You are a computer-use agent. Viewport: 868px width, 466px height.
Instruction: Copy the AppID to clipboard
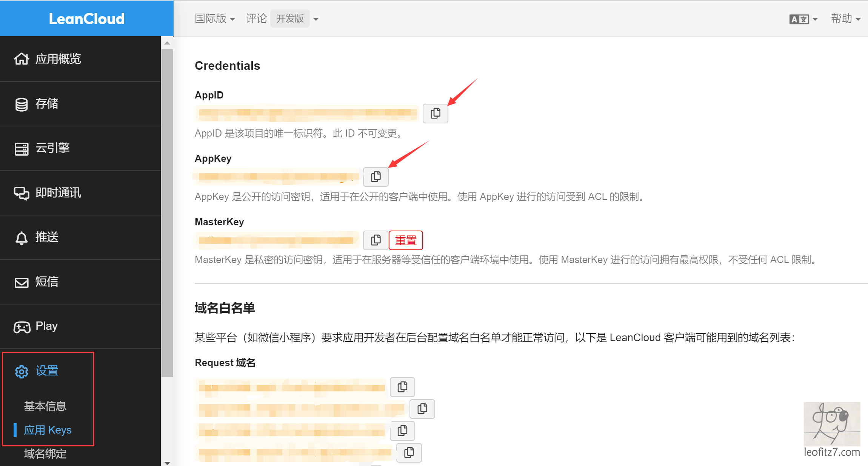coord(435,113)
